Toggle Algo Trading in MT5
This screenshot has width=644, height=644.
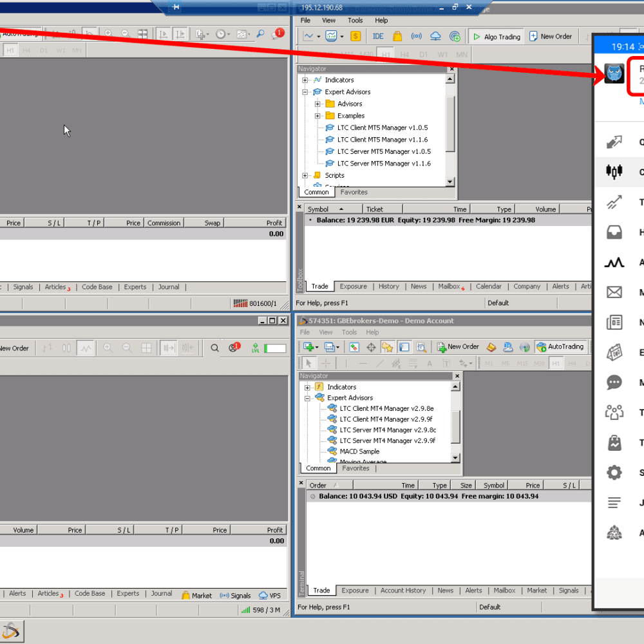point(496,37)
